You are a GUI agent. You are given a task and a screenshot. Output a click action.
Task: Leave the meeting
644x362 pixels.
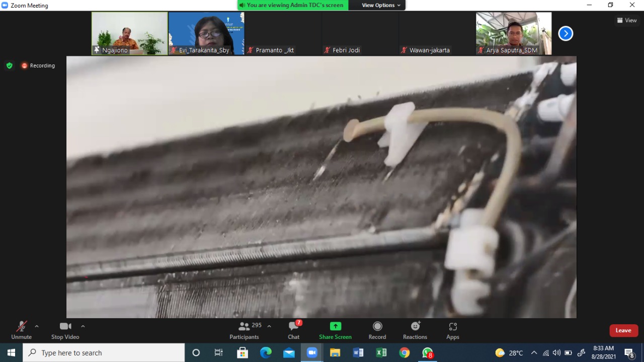(x=623, y=330)
